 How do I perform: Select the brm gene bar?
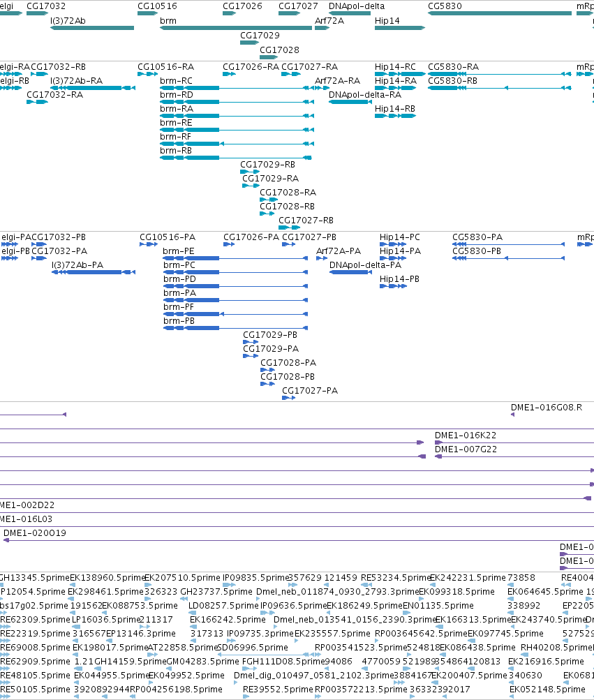point(236,28)
